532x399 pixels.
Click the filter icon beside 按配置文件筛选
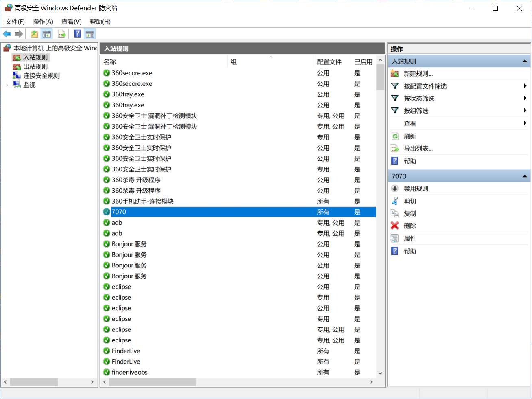coord(395,86)
